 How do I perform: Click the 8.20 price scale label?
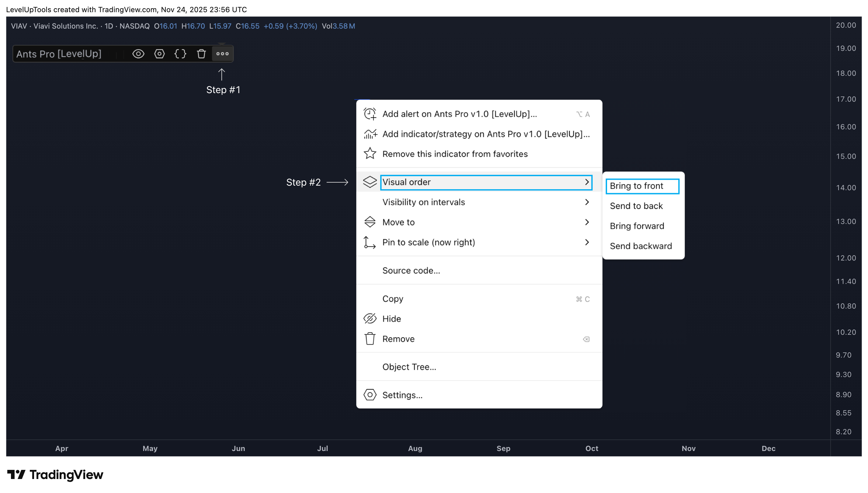843,432
